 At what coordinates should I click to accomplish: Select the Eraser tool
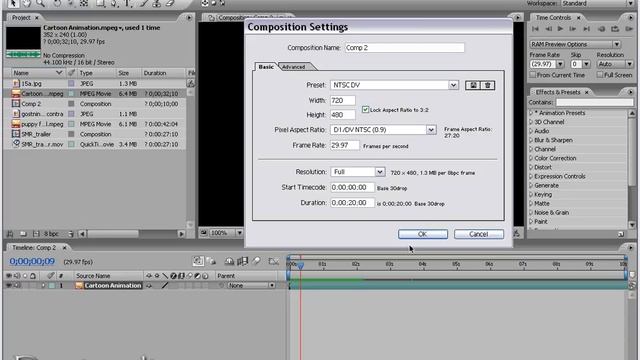coord(170,3)
